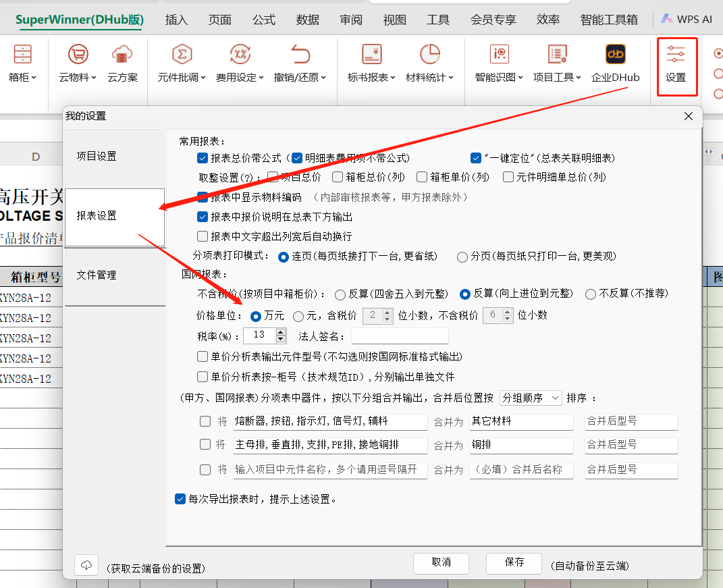Open the 公式 ribbon tab
The height and width of the screenshot is (588, 723).
(x=264, y=20)
